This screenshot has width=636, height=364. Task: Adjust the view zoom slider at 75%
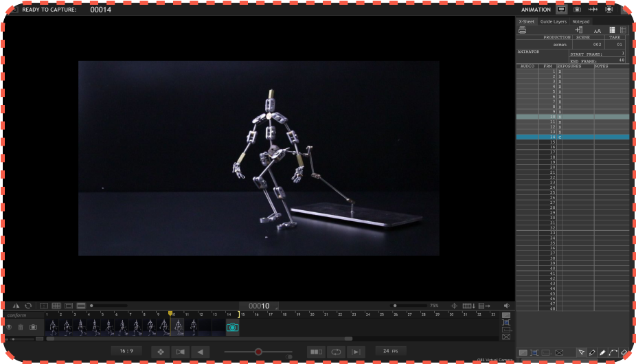[x=409, y=306]
